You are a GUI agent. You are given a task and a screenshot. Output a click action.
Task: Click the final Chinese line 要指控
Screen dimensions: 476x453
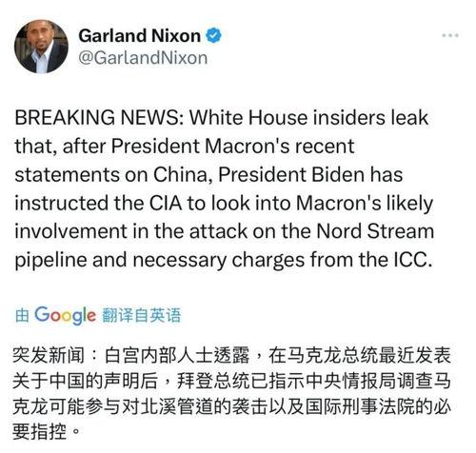[45, 432]
